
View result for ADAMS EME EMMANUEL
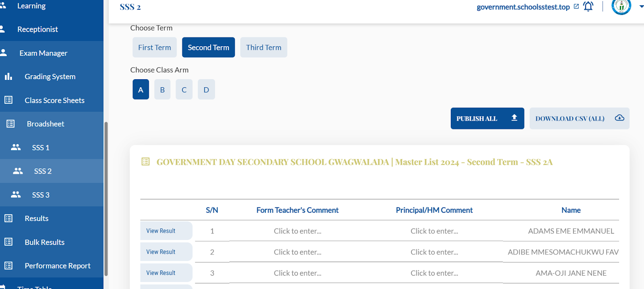pyautogui.click(x=166, y=231)
